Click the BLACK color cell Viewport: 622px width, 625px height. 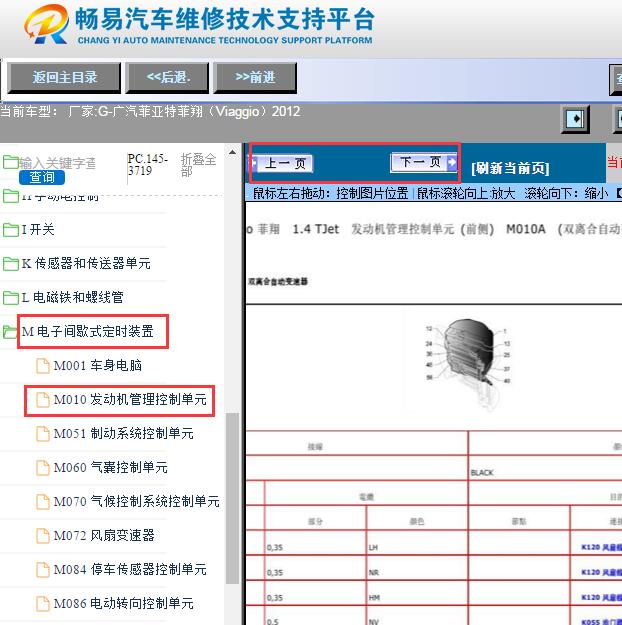(482, 473)
